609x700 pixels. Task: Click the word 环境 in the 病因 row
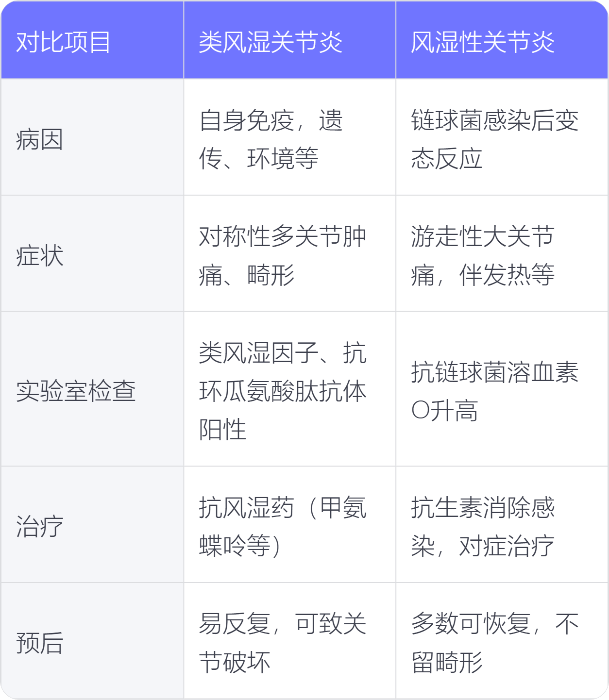271,159
